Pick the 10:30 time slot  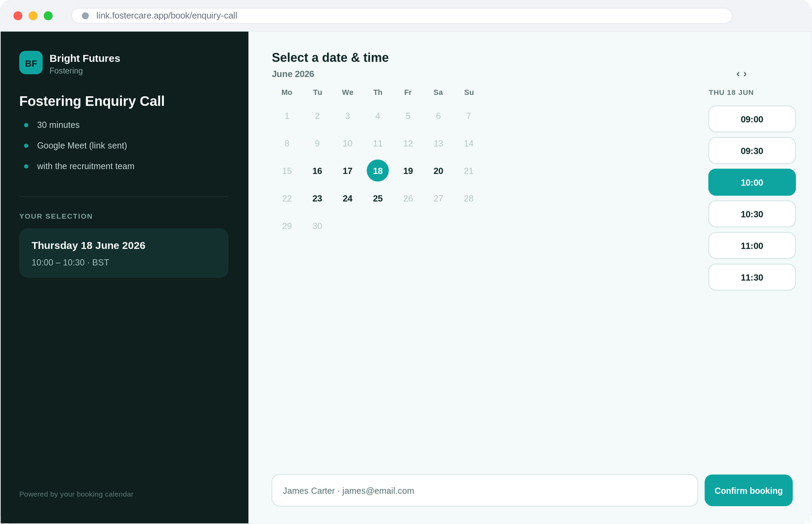[x=752, y=214]
